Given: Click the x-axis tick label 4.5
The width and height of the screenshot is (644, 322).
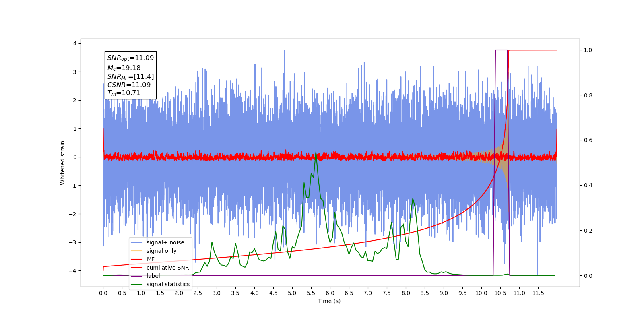Looking at the screenshot, I should click(273, 293).
